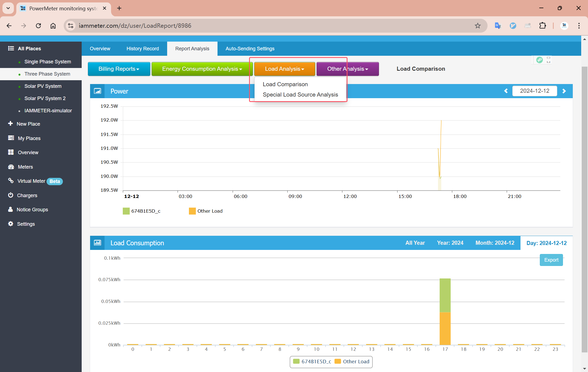Click the Virtual Meter link icon
This screenshot has height=372, width=588.
pyautogui.click(x=11, y=181)
